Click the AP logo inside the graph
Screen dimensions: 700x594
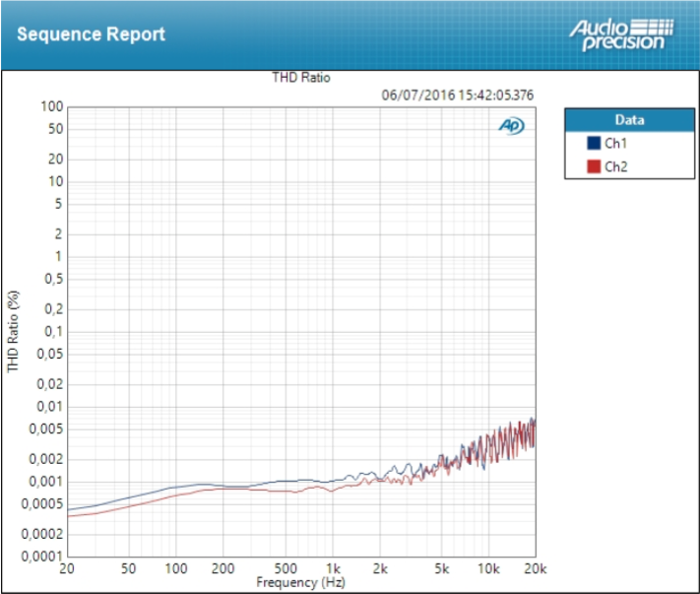click(x=511, y=125)
